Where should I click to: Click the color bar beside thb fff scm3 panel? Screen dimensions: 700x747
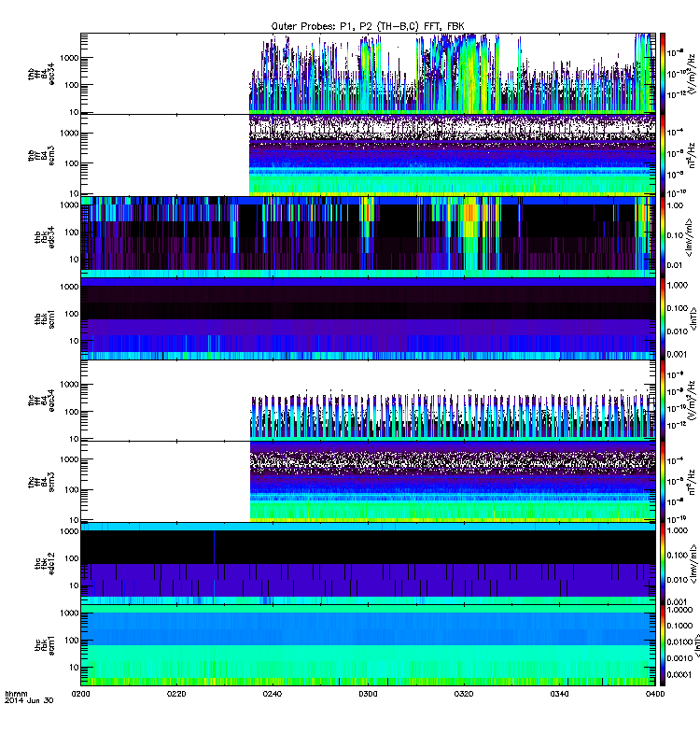pyautogui.click(x=662, y=155)
